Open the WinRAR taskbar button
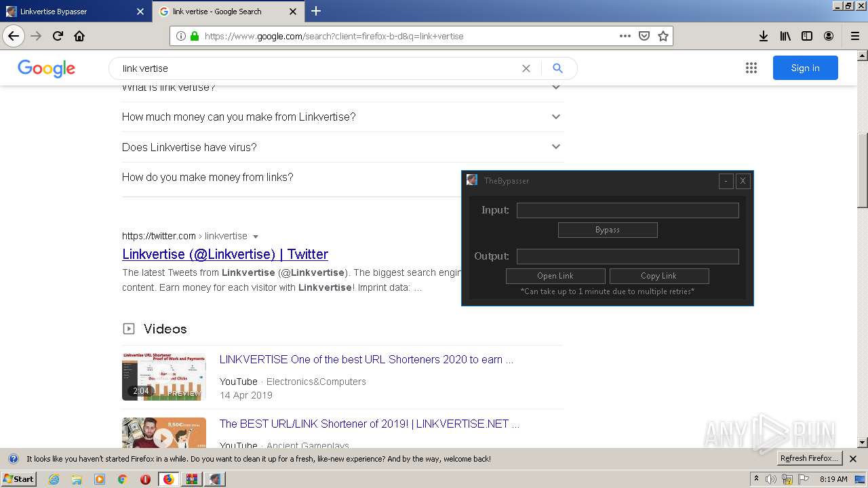 [191, 479]
